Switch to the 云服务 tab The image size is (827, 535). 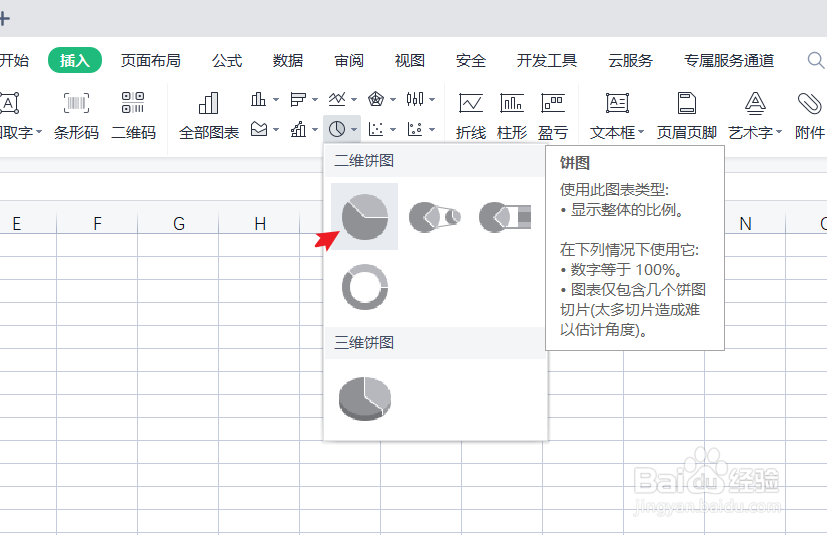[x=631, y=60]
